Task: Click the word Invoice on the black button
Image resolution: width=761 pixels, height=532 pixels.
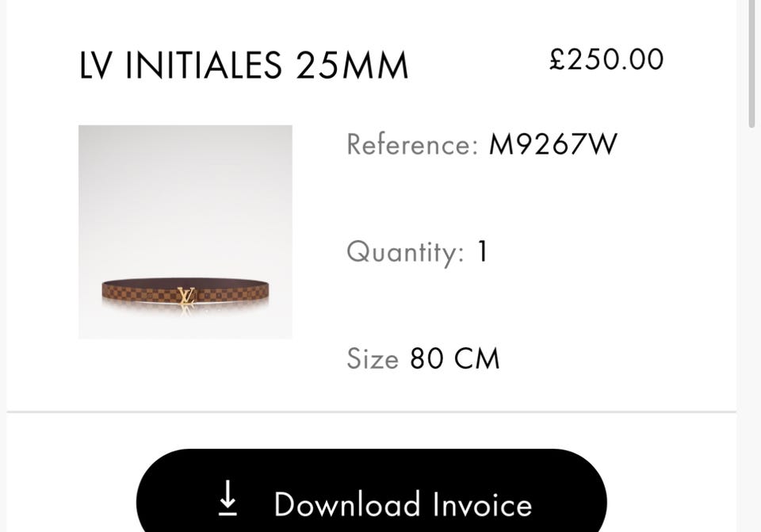Action: tap(482, 504)
